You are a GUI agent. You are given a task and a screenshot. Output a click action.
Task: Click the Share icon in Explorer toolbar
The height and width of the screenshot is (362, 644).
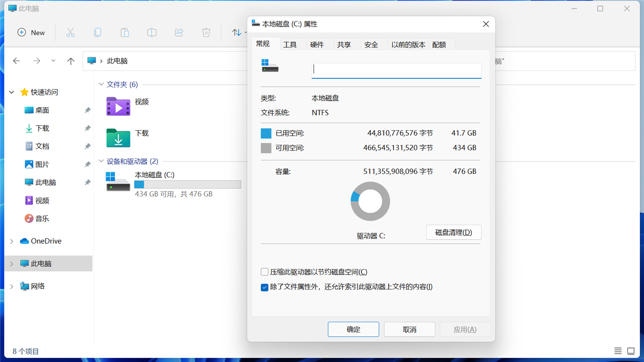[179, 33]
